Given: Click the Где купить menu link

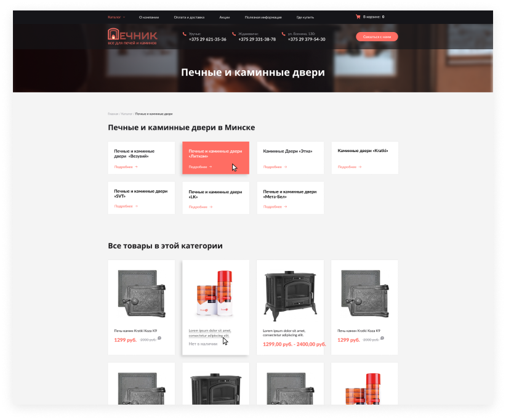Looking at the screenshot, I should pos(305,17).
